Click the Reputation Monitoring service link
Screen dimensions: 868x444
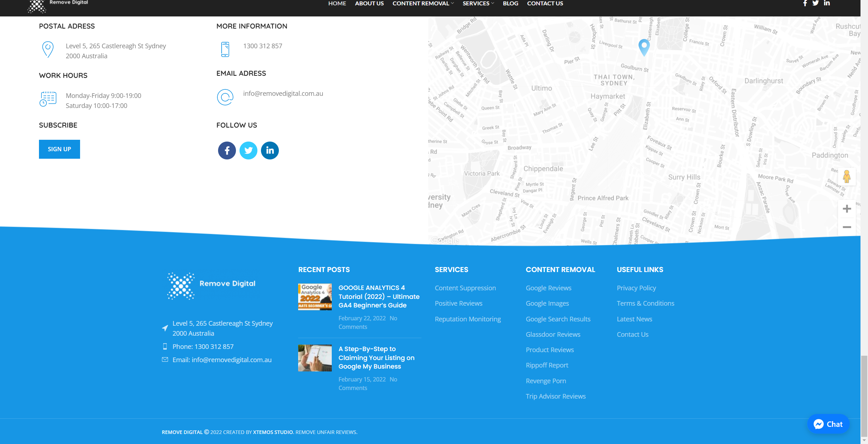coord(468,319)
